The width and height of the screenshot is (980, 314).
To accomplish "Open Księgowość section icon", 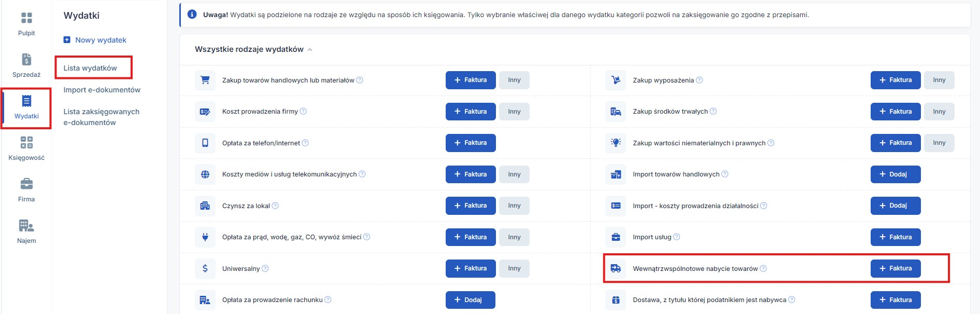I will 26,143.
